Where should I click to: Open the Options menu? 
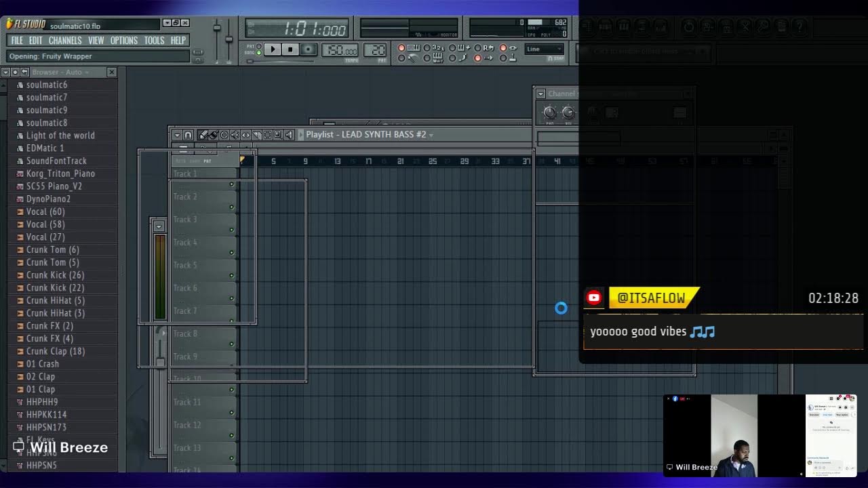point(124,41)
